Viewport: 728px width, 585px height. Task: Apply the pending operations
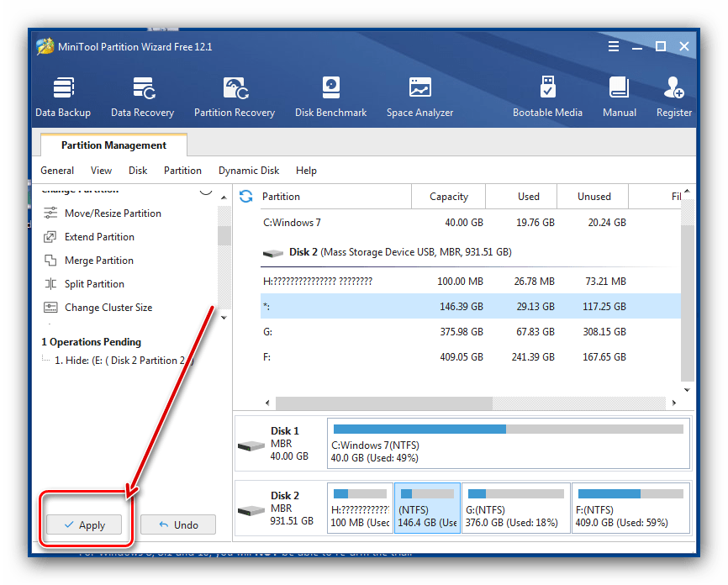[84, 524]
